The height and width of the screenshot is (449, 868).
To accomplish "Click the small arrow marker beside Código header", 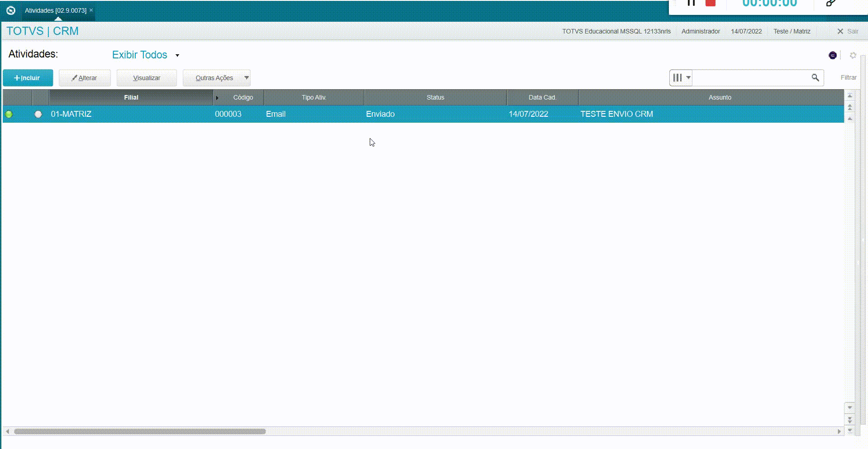I will [217, 98].
